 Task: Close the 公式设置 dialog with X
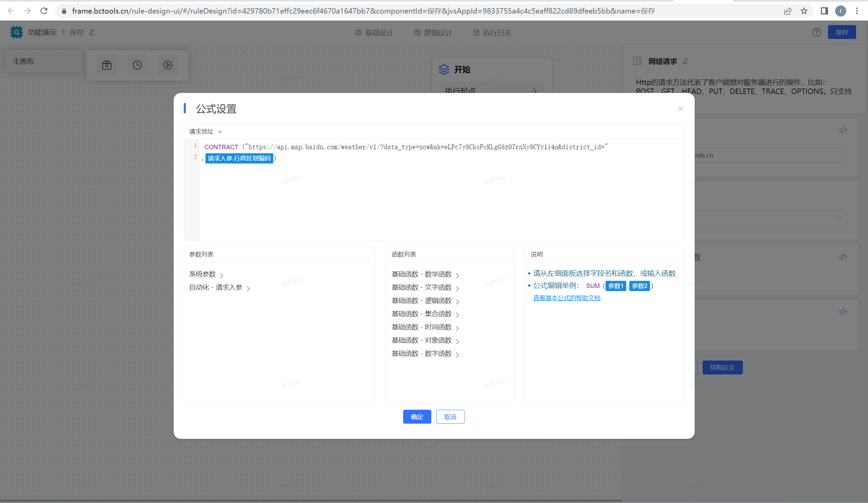(x=680, y=109)
